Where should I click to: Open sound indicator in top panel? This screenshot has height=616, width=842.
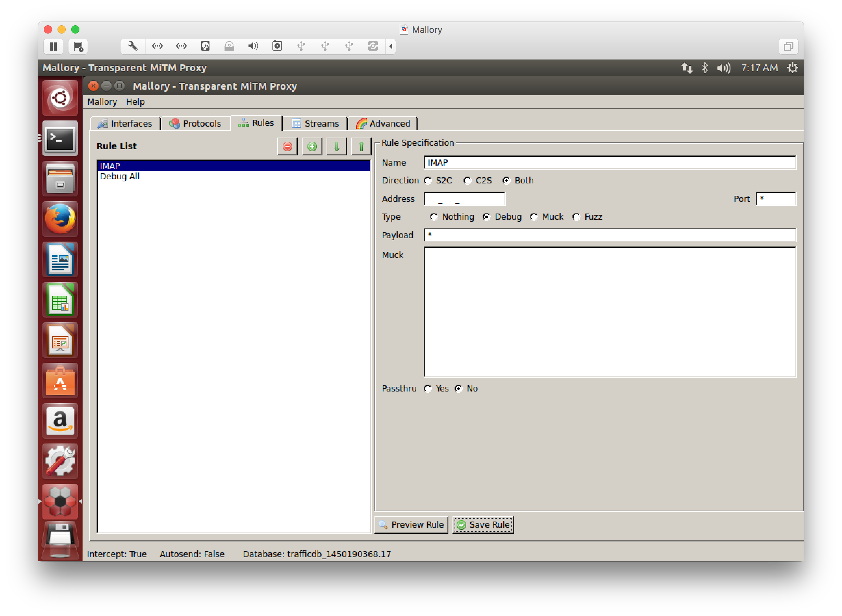pos(724,68)
